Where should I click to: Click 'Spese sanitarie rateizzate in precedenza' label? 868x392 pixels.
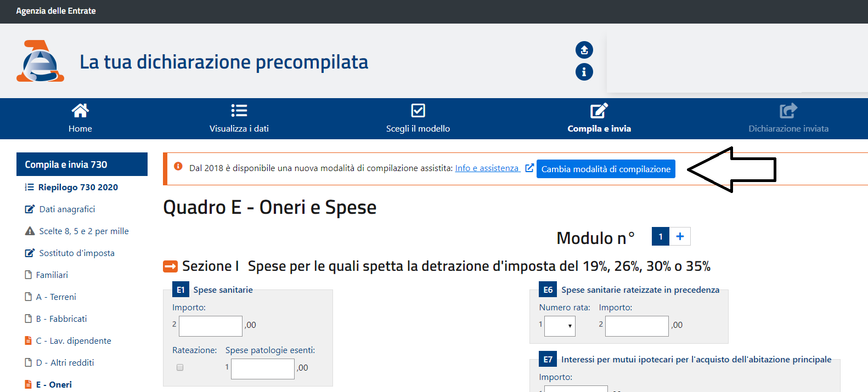[640, 289]
